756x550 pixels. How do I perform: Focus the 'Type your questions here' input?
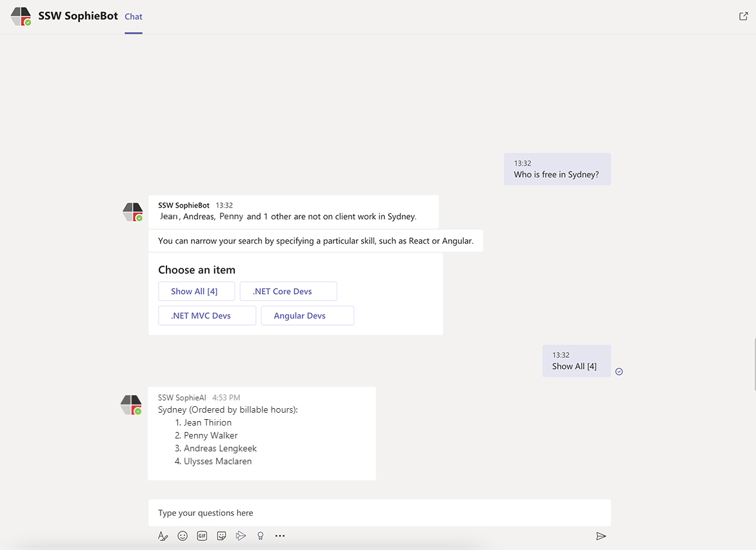click(379, 513)
